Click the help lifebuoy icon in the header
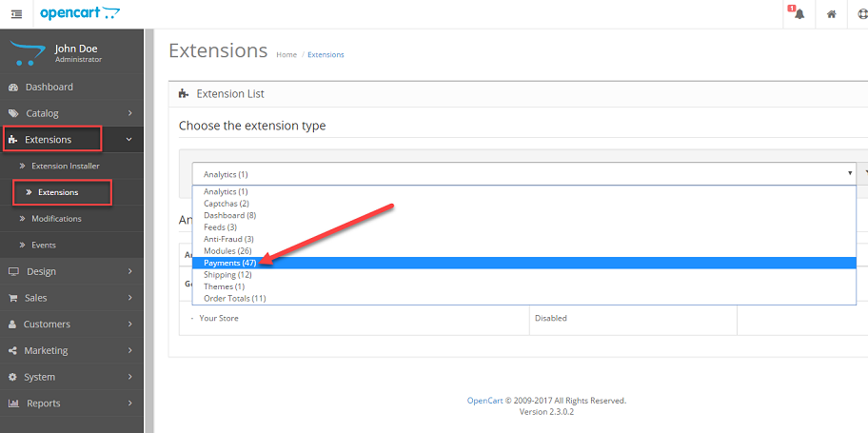 tap(863, 14)
